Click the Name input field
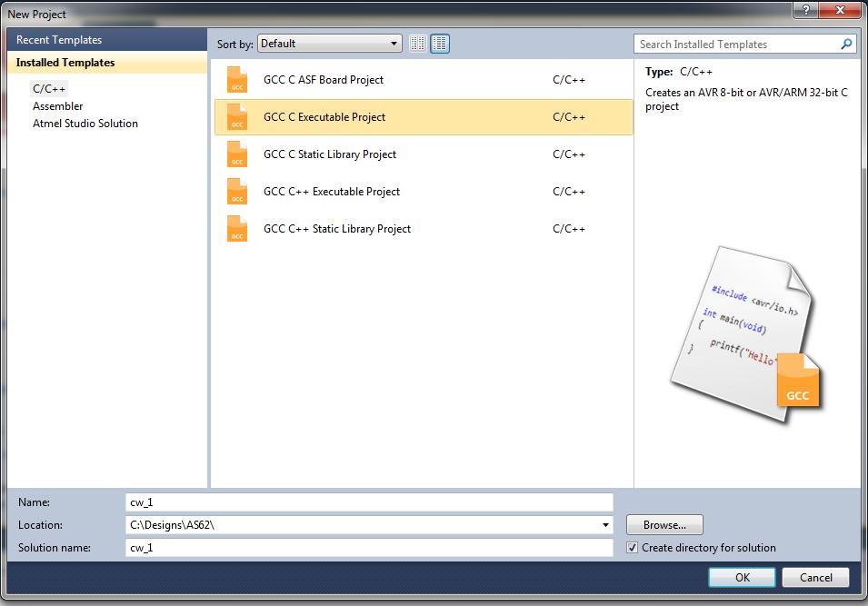The height and width of the screenshot is (606, 868). click(369, 502)
